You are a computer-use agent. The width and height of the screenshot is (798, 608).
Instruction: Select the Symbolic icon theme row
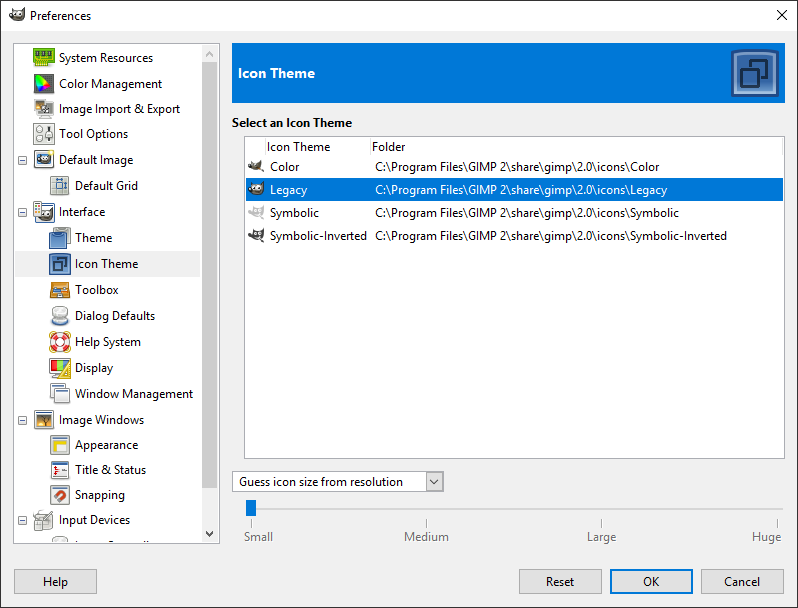click(514, 213)
